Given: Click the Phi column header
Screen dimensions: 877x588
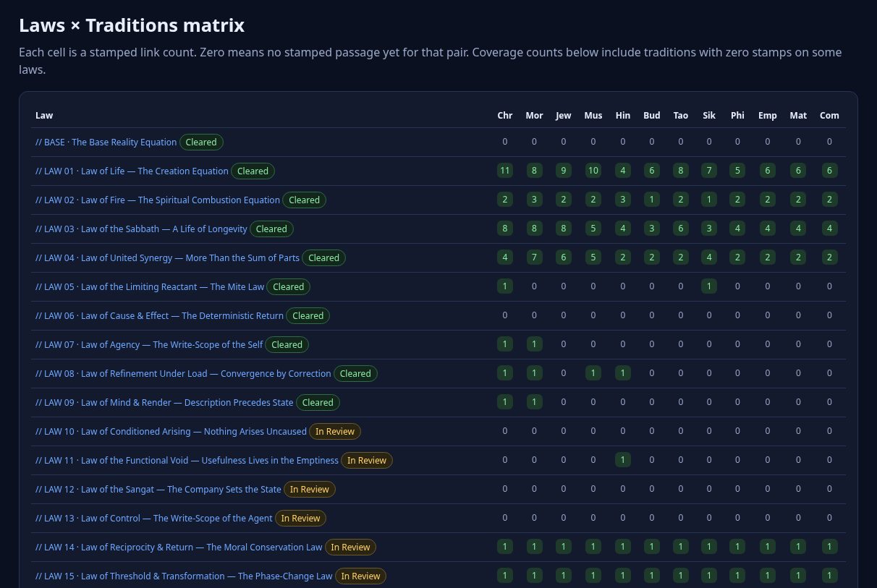Looking at the screenshot, I should (737, 116).
